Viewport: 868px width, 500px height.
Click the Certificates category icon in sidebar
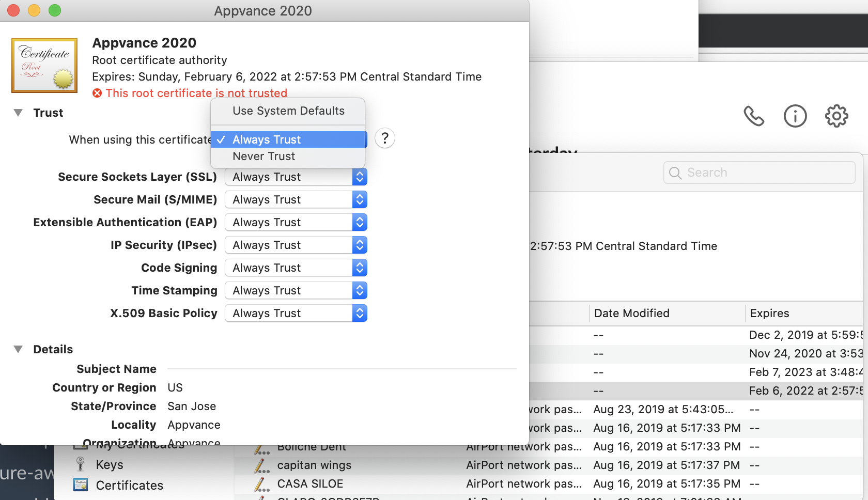coord(81,485)
